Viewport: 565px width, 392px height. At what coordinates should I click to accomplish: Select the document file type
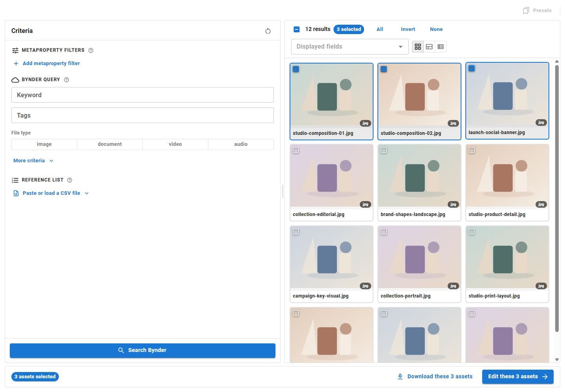pyautogui.click(x=110, y=144)
